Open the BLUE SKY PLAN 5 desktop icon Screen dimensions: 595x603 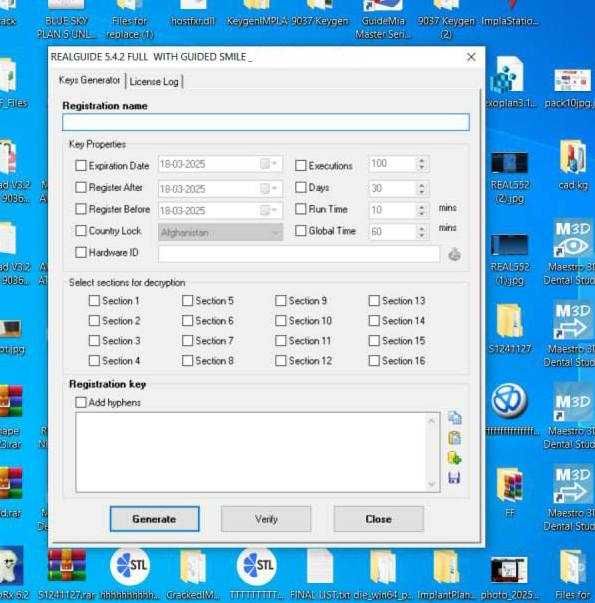(x=66, y=19)
